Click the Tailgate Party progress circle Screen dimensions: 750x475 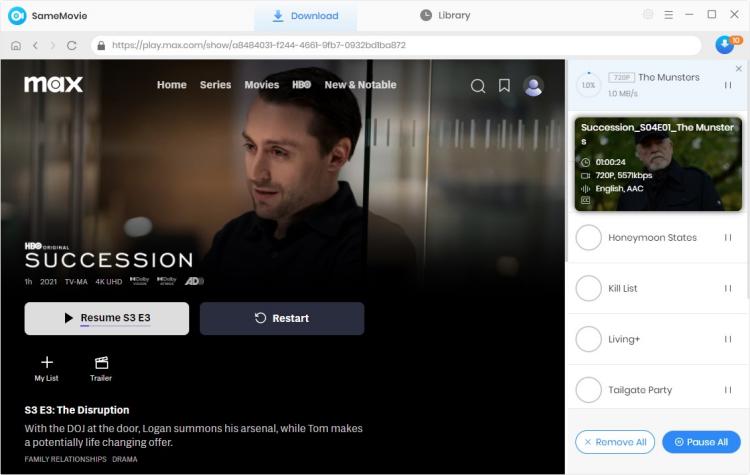[588, 390]
